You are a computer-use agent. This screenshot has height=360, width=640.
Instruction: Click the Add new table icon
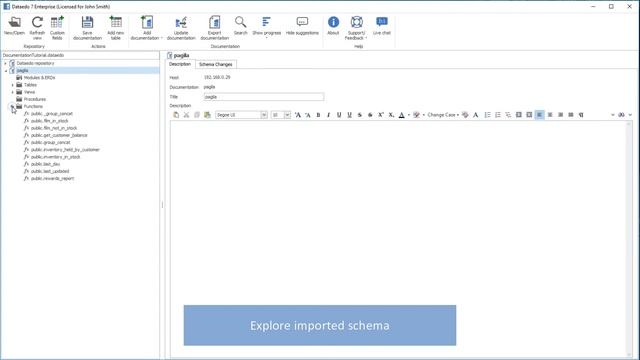pyautogui.click(x=116, y=23)
